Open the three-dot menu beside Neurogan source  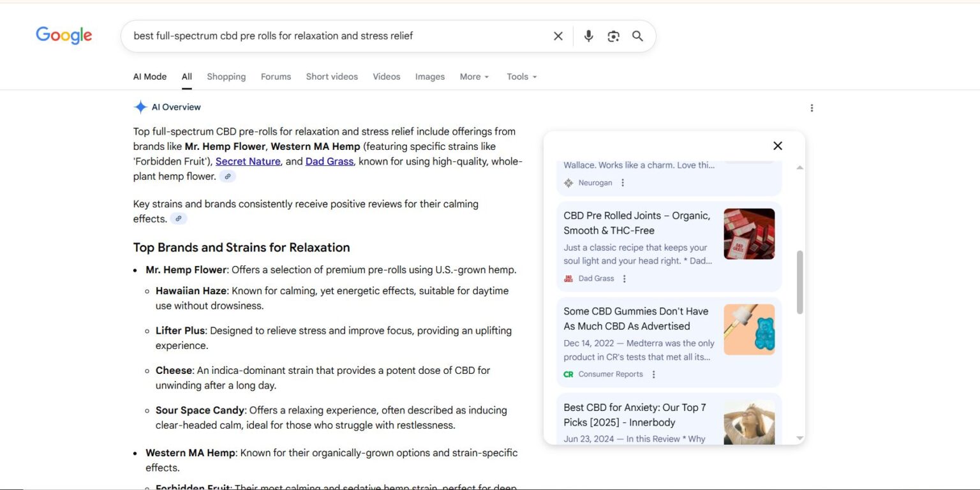pyautogui.click(x=623, y=183)
